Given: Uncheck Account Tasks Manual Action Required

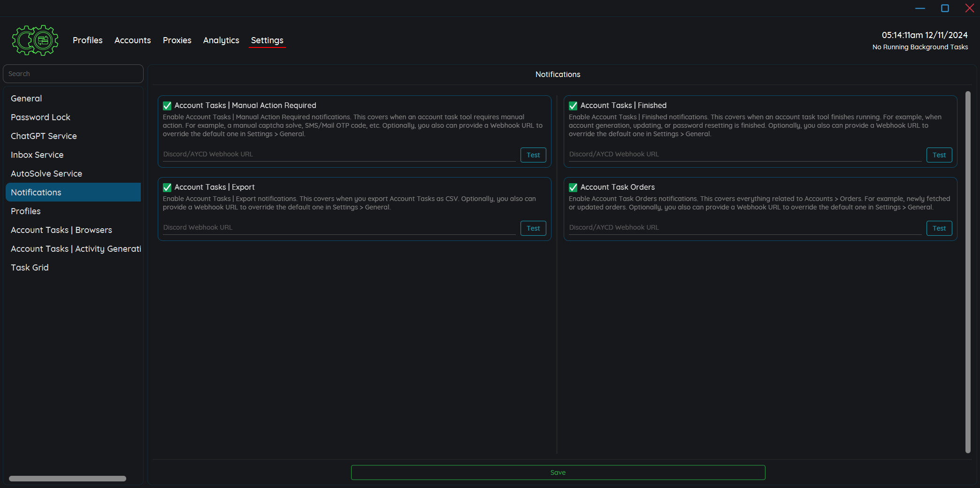Looking at the screenshot, I should tap(167, 106).
